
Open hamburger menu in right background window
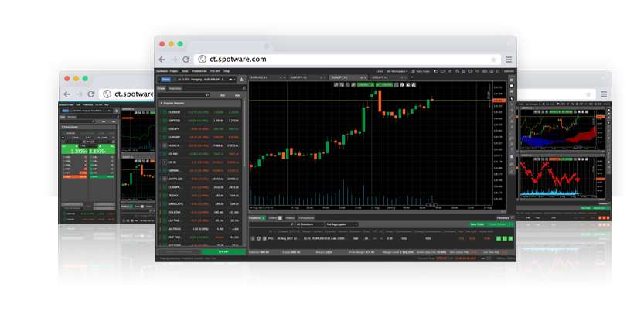(604, 94)
